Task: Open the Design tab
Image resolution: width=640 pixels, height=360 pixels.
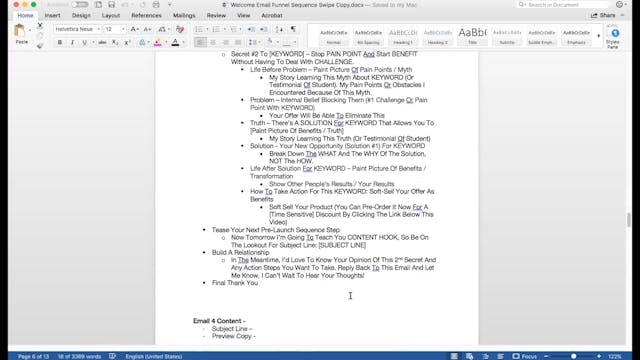Action: tap(81, 16)
